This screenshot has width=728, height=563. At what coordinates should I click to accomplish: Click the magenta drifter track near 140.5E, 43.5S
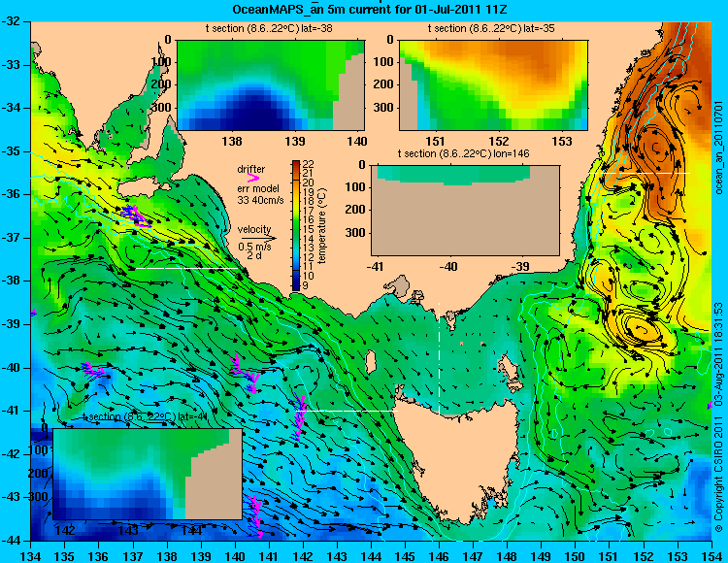pyautogui.click(x=255, y=515)
